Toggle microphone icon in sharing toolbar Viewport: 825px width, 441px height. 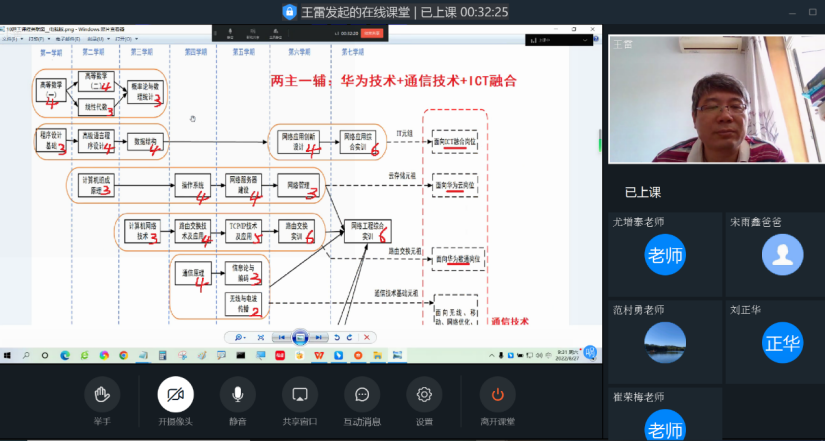click(x=230, y=33)
